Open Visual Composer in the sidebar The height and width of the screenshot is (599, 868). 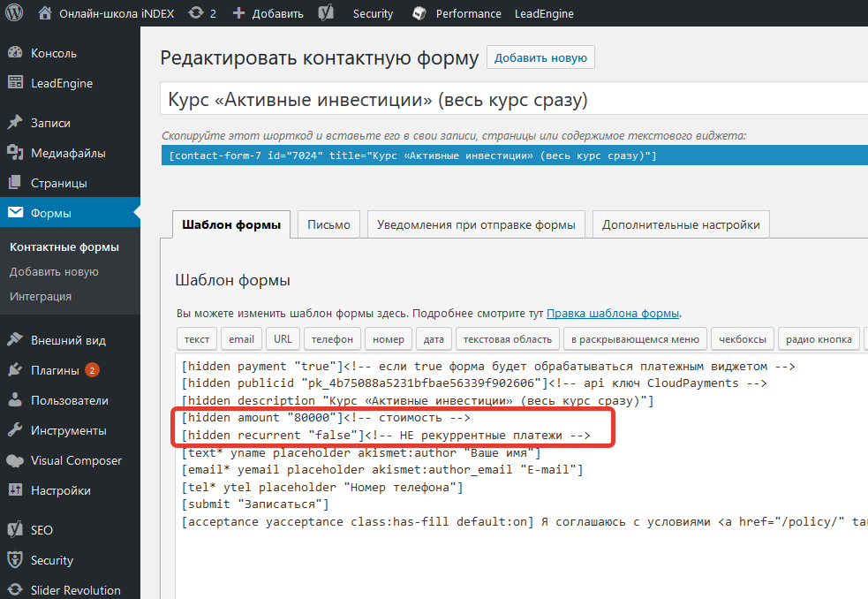click(76, 460)
